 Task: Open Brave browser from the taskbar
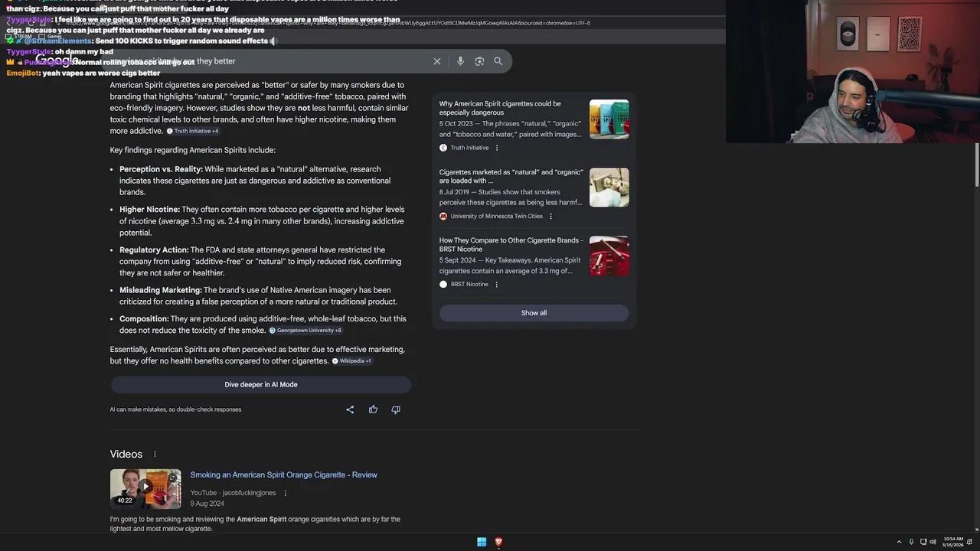click(x=498, y=542)
